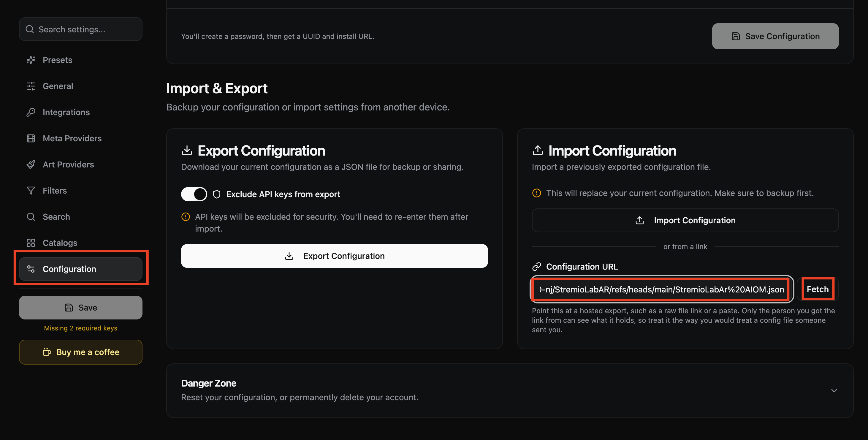
Task: Click the Integrations key icon in the sidebar
Action: [x=31, y=112]
